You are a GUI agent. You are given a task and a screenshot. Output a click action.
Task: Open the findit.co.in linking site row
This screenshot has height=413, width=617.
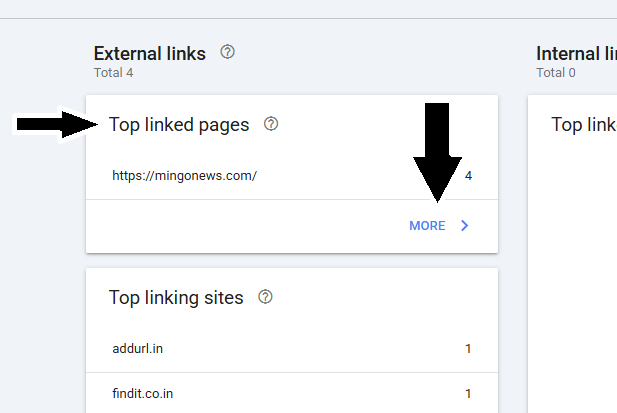pos(292,393)
